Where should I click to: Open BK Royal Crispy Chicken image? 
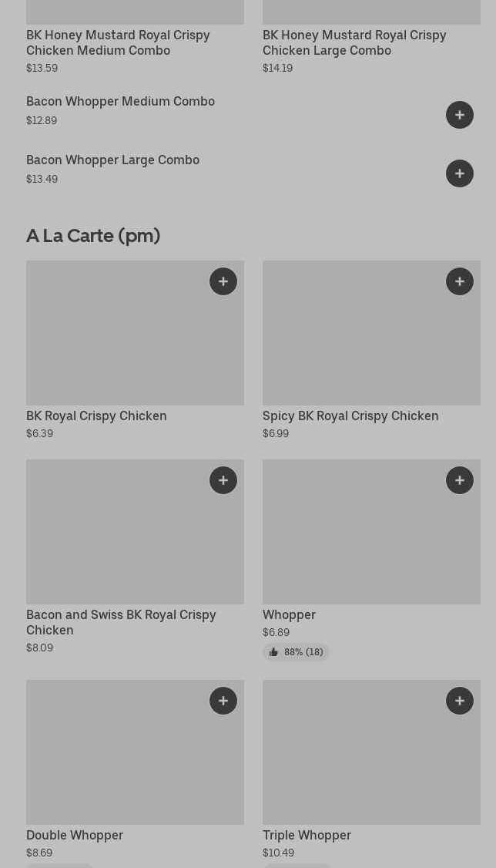click(135, 333)
